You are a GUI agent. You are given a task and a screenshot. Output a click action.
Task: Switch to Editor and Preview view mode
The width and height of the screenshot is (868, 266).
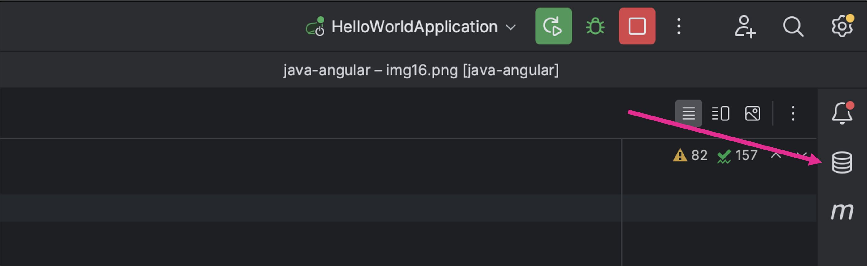[720, 113]
